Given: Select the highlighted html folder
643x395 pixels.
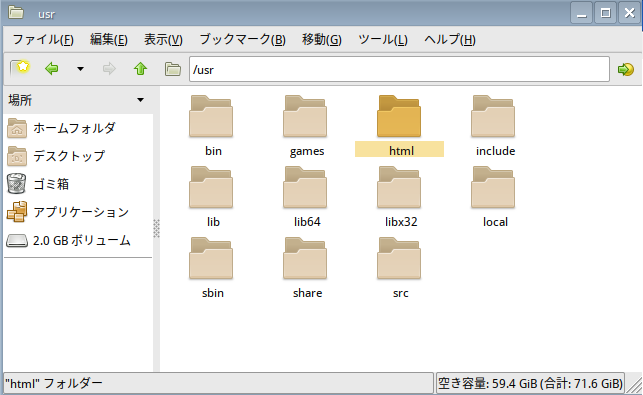Looking at the screenshot, I should click(399, 126).
